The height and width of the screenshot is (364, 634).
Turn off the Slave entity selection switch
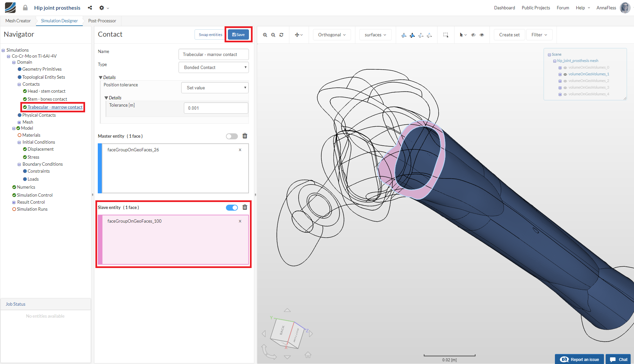pos(232,208)
